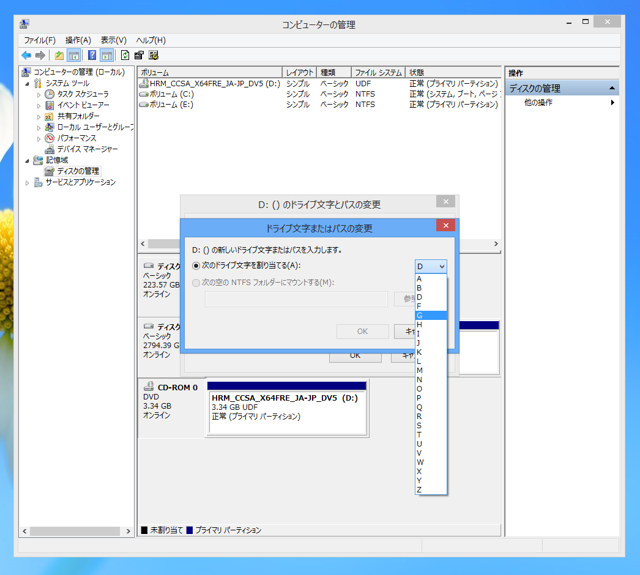This screenshot has width=640, height=575.
Task: Open the 操作(A) menu
Action: (78, 40)
